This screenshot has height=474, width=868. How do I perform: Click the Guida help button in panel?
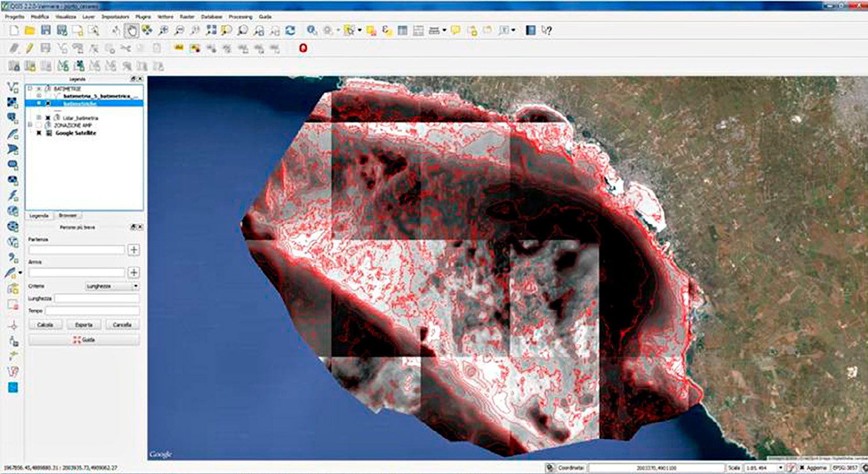coord(84,340)
